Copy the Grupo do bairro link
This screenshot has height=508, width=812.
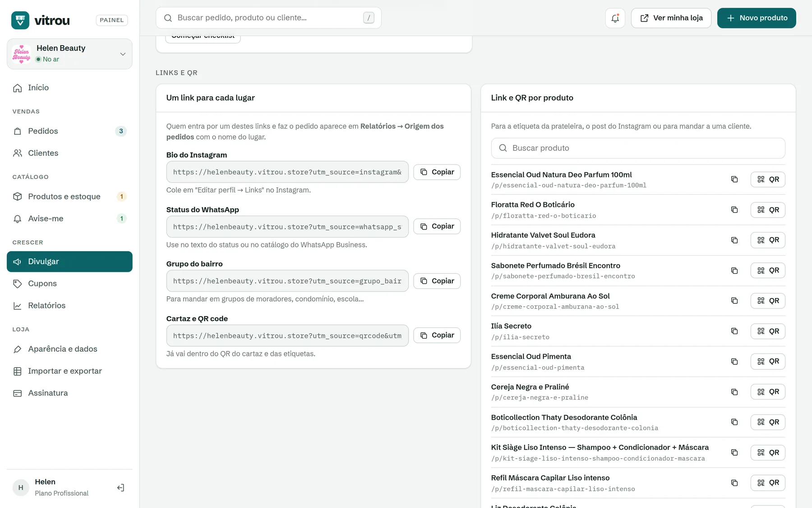coord(437,281)
